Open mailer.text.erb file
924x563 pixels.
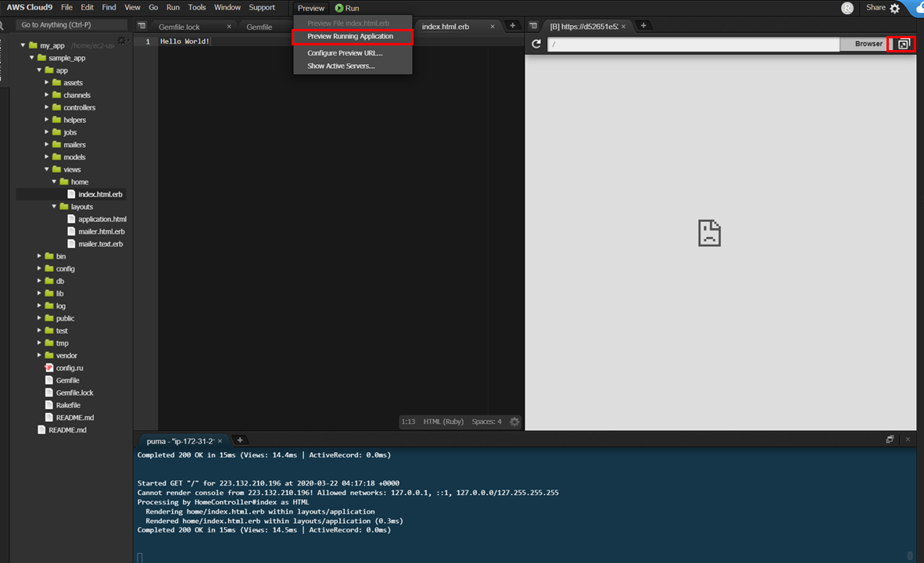point(100,243)
